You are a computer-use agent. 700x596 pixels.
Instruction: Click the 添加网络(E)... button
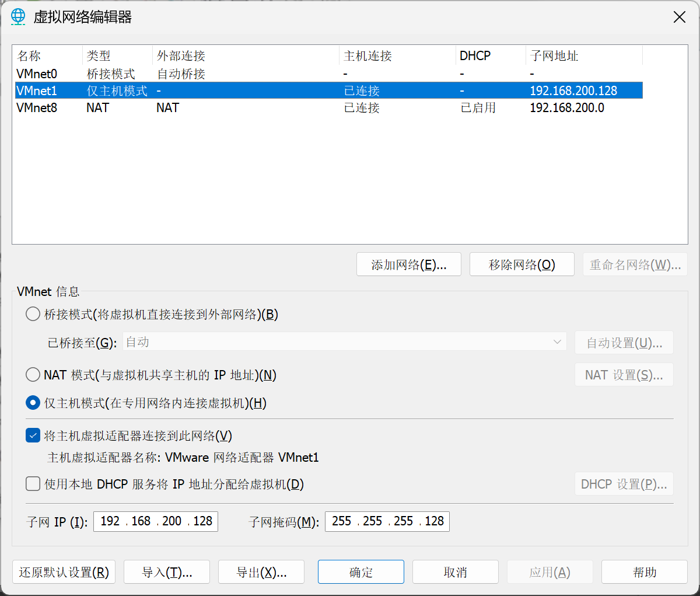(x=409, y=265)
